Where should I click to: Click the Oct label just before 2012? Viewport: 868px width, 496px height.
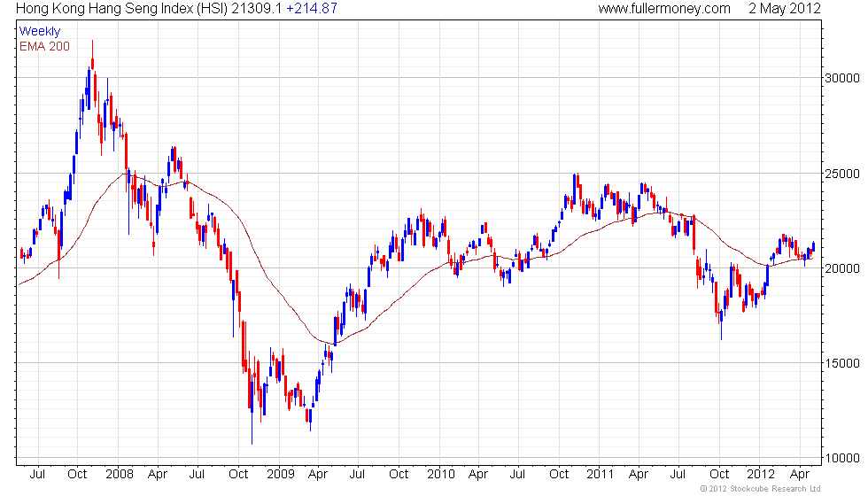coord(719,475)
